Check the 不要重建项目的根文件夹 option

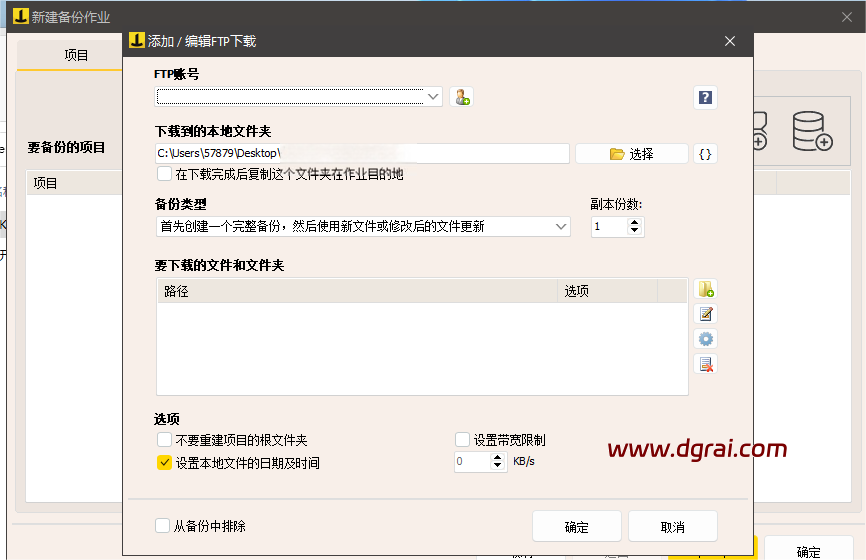[165, 440]
